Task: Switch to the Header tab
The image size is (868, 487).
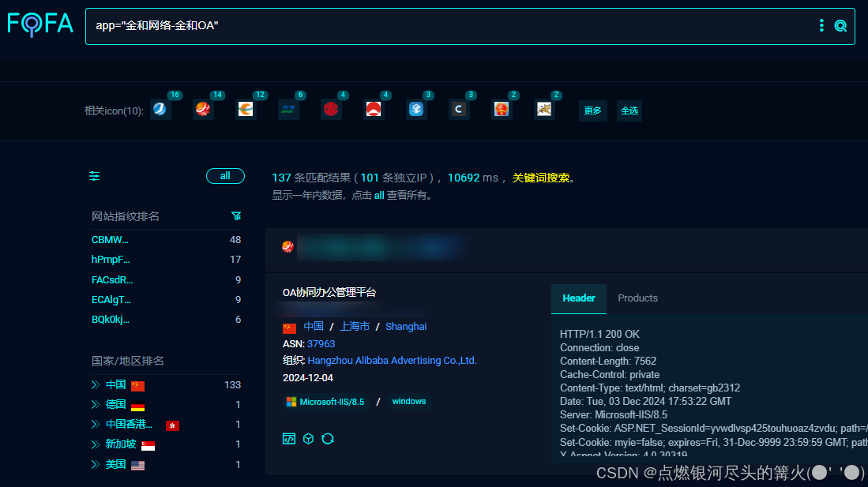Action: pos(579,298)
